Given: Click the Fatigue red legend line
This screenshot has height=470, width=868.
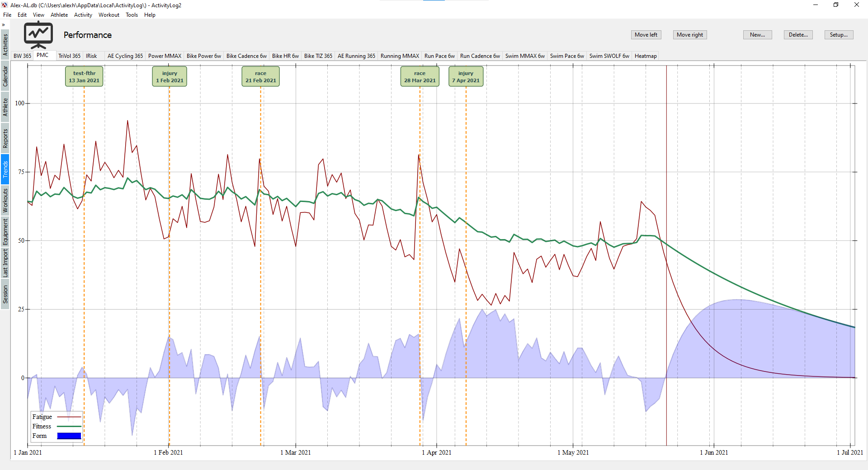Looking at the screenshot, I should coord(69,417).
